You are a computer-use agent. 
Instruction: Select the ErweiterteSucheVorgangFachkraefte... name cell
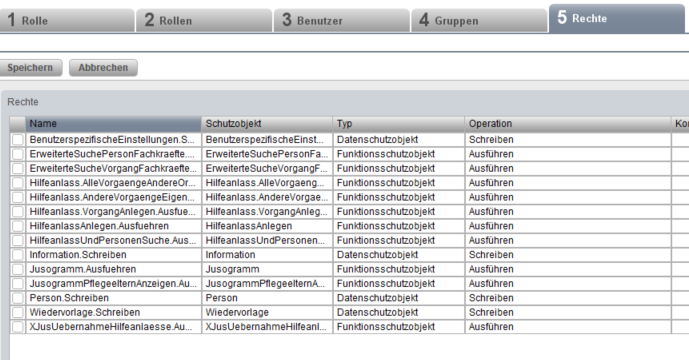click(113, 169)
